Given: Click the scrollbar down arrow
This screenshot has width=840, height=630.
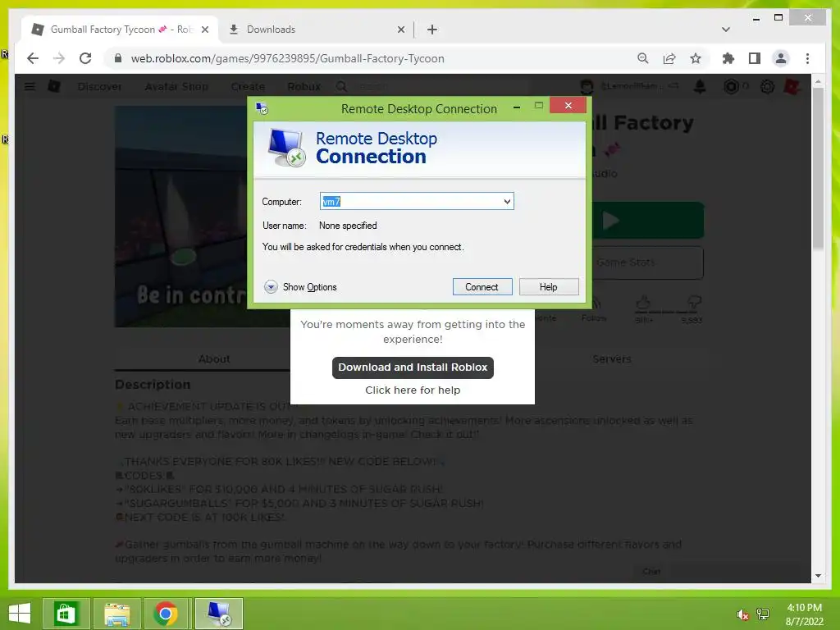Looking at the screenshot, I should (x=818, y=576).
